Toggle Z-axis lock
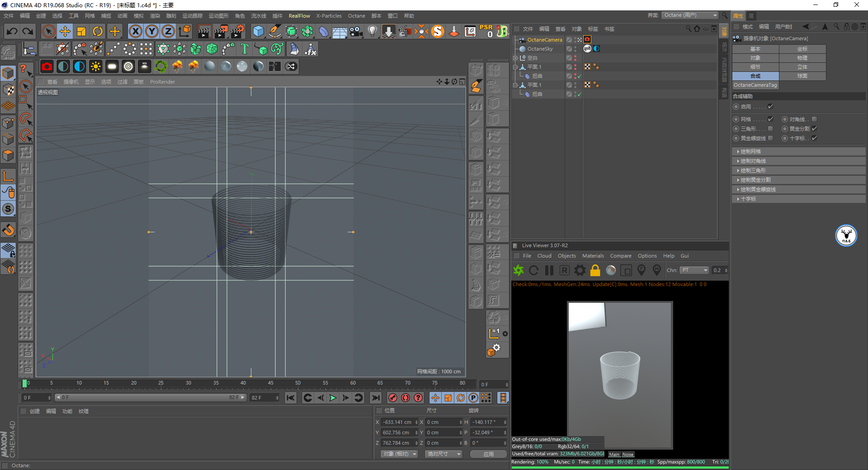This screenshot has width=868, height=470. coord(168,32)
